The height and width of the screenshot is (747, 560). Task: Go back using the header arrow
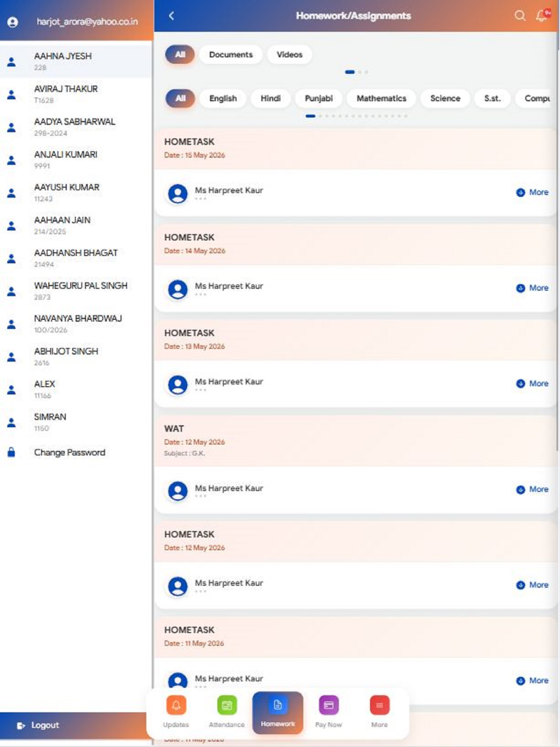click(x=171, y=16)
